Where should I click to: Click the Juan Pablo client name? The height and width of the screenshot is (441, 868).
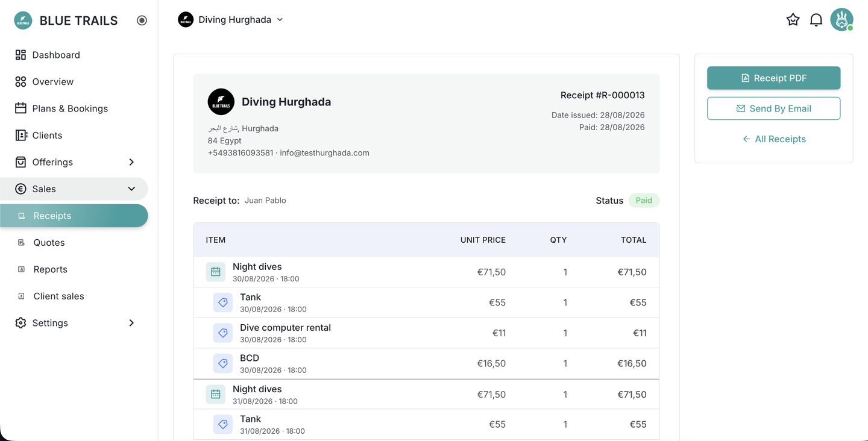tap(265, 201)
